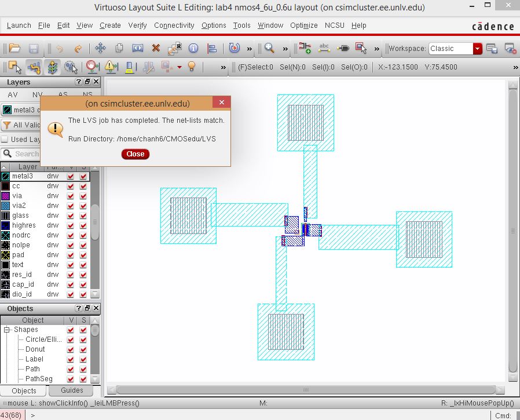Switch to the Guides tab
This screenshot has width=520, height=420.
pyautogui.click(x=71, y=390)
